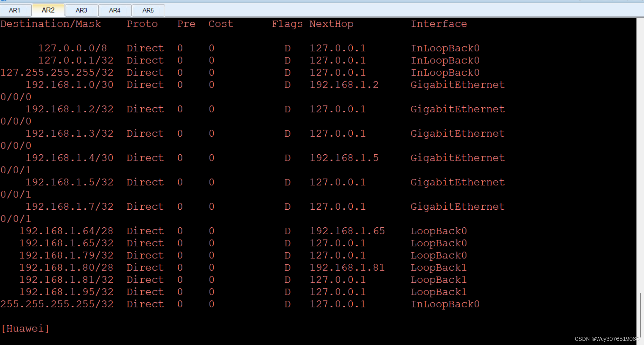Click the 192.168.1.95/32 destination entry
The height and width of the screenshot is (345, 644).
click(x=66, y=292)
